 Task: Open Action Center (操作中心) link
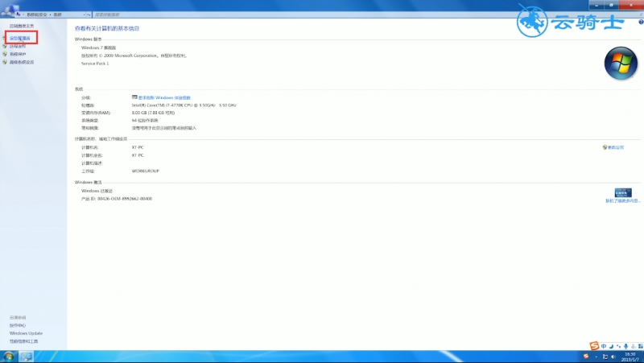coord(18,325)
